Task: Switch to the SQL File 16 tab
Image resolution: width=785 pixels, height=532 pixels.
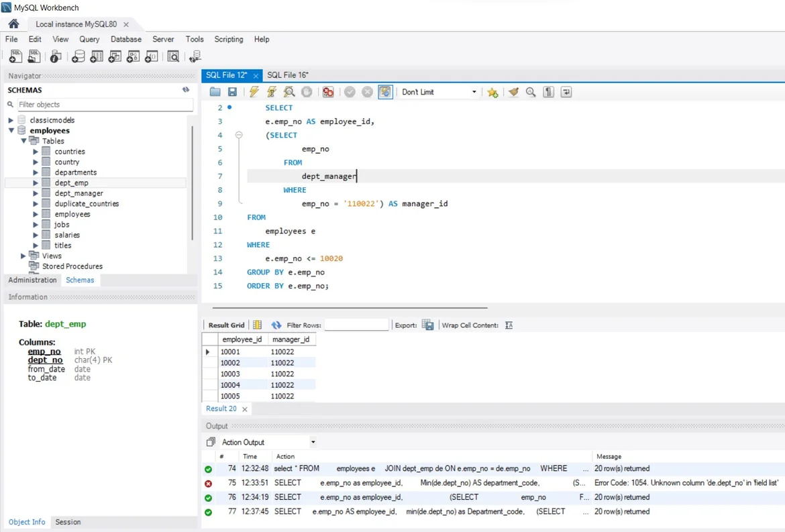Action: 287,75
